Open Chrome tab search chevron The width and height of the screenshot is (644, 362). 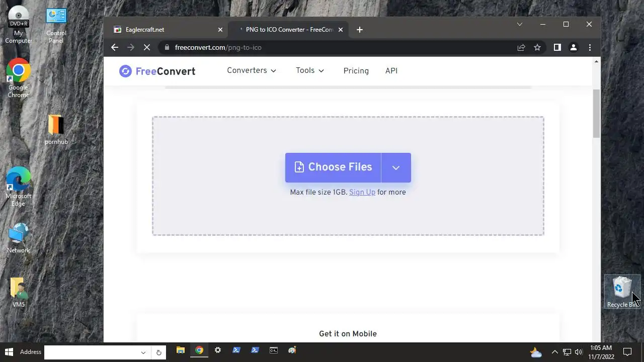click(520, 24)
